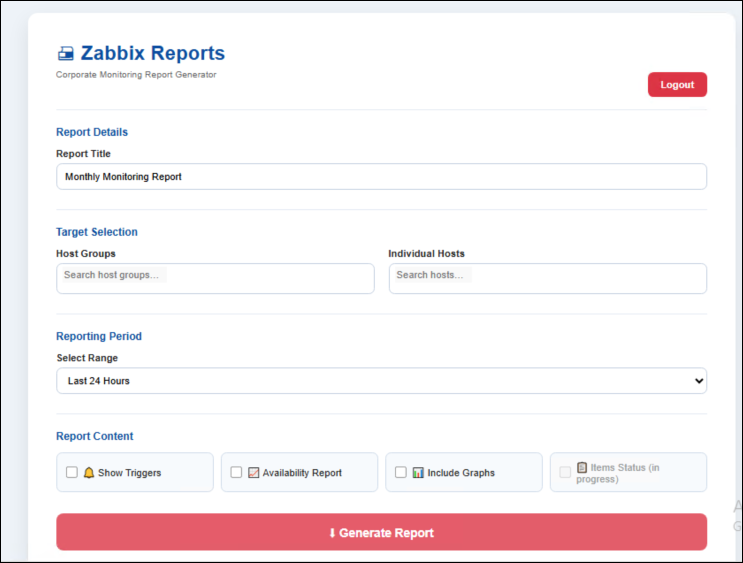Click the Host Groups label
This screenshot has height=563, width=743.
click(x=86, y=254)
